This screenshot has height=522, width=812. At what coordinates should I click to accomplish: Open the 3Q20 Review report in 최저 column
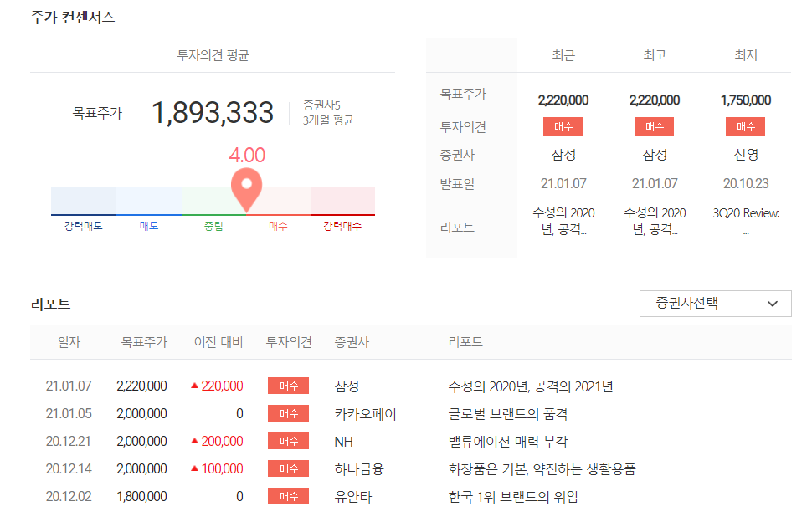coord(746,221)
